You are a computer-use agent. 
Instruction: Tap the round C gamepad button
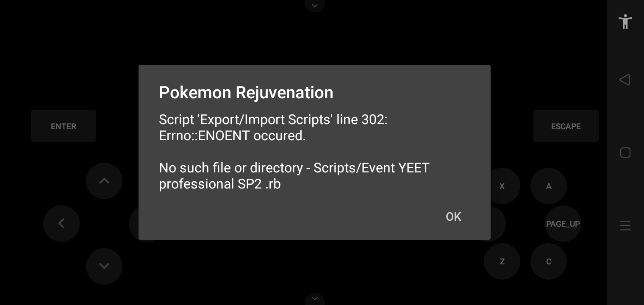(x=549, y=261)
